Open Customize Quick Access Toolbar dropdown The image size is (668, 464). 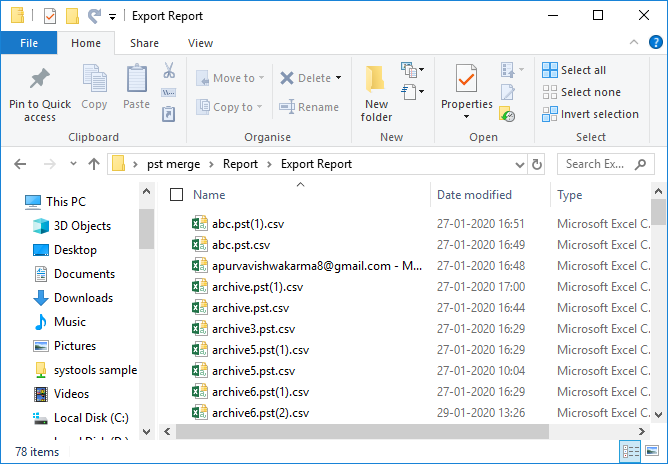[112, 17]
